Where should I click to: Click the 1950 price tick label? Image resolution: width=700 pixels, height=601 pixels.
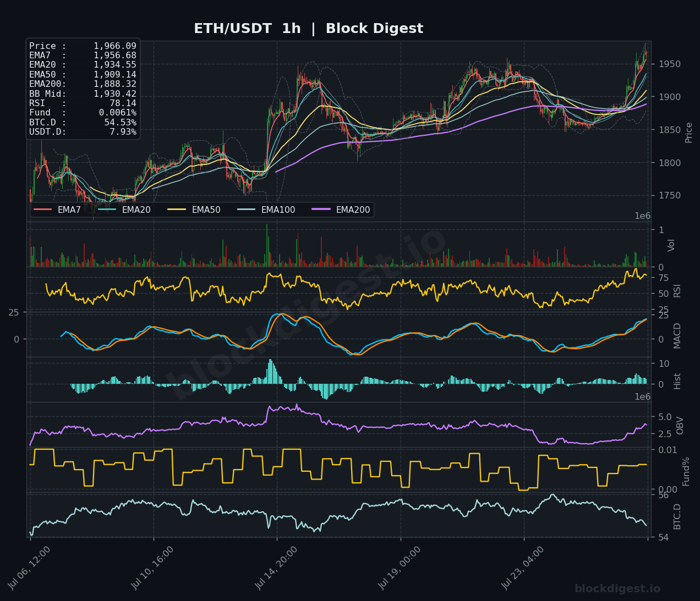pyautogui.click(x=670, y=64)
